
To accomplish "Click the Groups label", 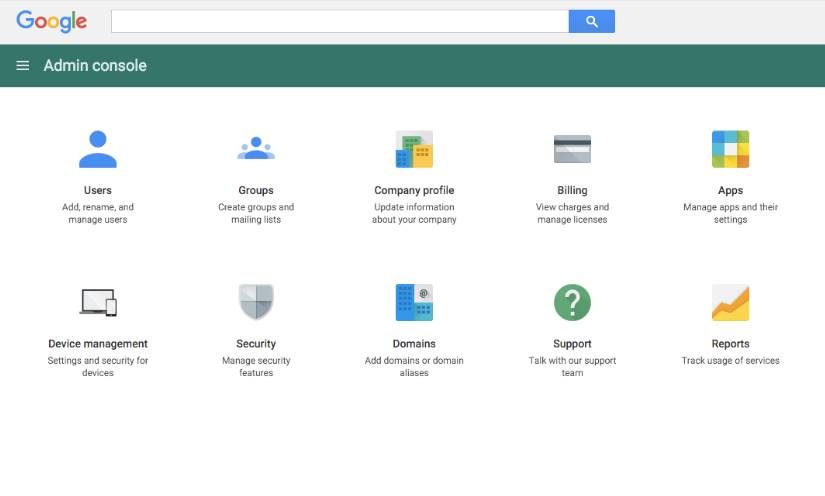I will coord(256,190).
